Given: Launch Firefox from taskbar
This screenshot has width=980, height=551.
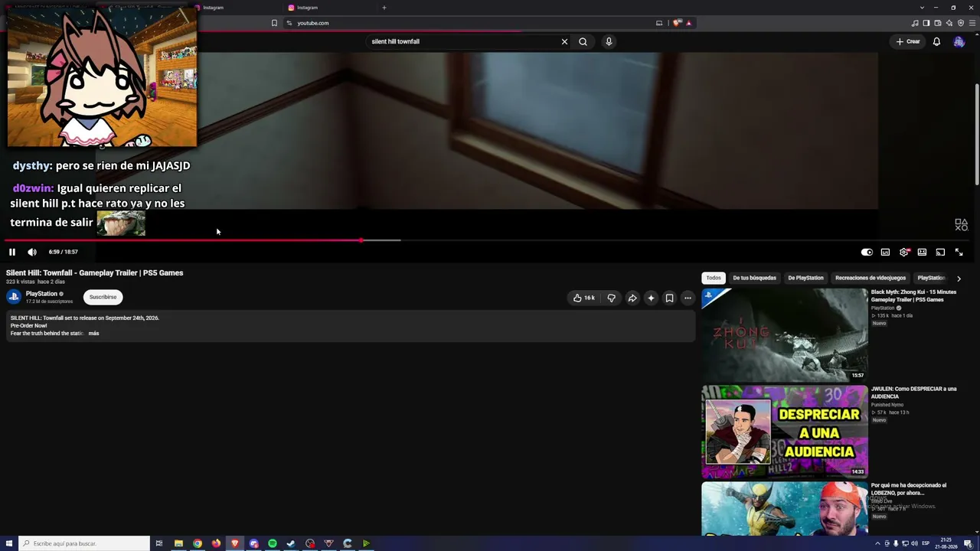Looking at the screenshot, I should [x=216, y=543].
